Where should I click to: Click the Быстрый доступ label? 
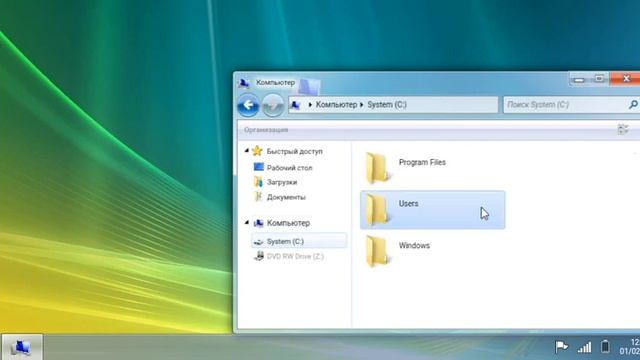click(x=294, y=151)
